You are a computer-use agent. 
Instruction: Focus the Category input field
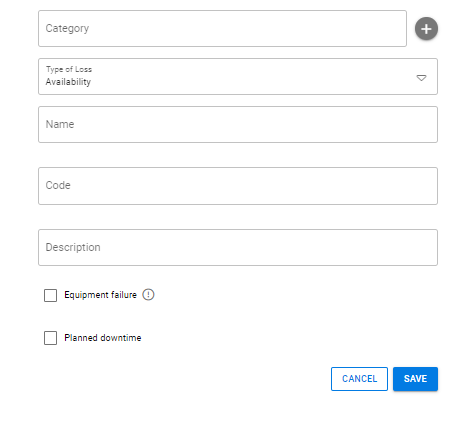click(222, 29)
